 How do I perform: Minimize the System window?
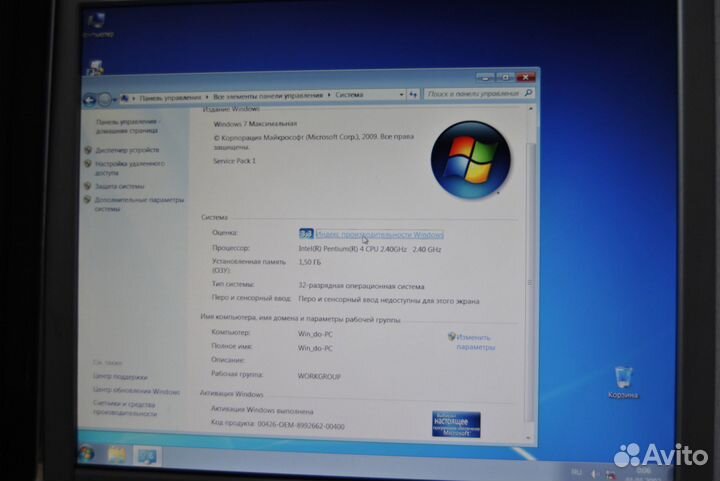point(484,78)
